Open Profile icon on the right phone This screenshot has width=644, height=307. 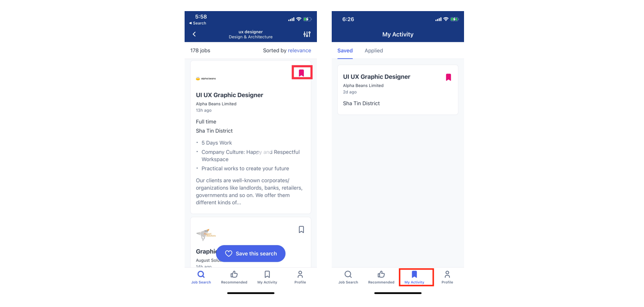(x=447, y=277)
